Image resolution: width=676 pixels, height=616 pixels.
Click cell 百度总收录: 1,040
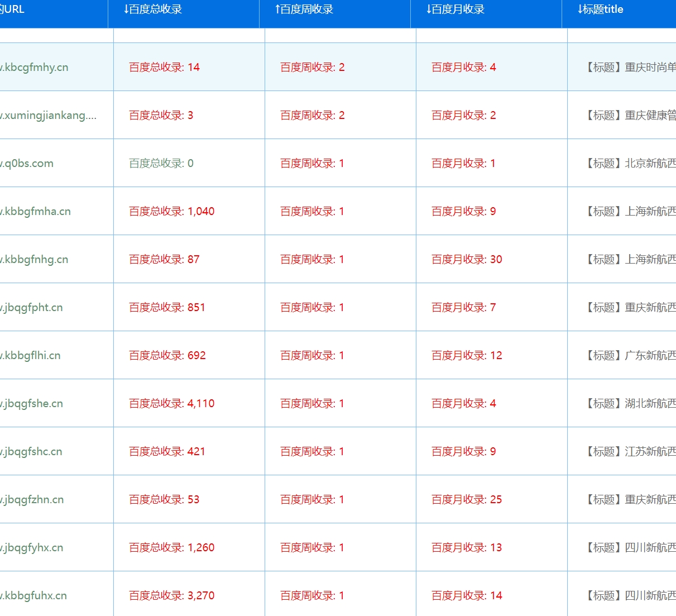172,211
